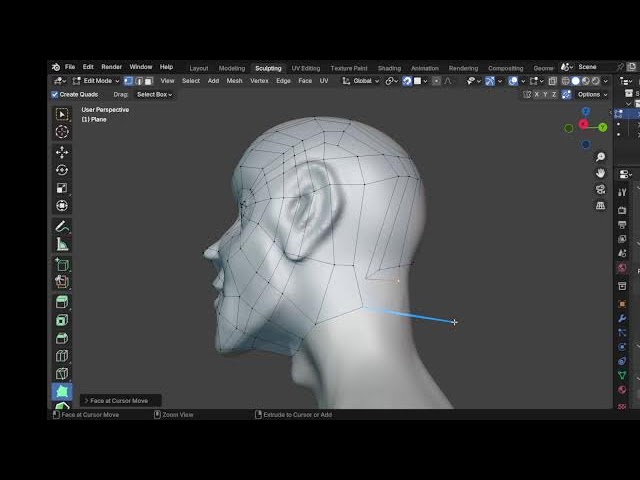640x480 pixels.
Task: Select the 3D Cursor tool
Action: tap(62, 131)
